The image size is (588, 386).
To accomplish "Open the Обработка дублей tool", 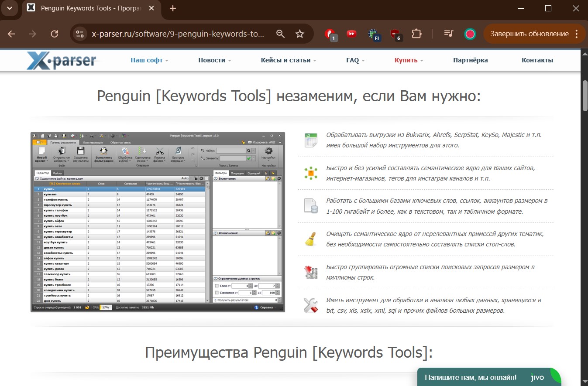I will click(x=125, y=152).
